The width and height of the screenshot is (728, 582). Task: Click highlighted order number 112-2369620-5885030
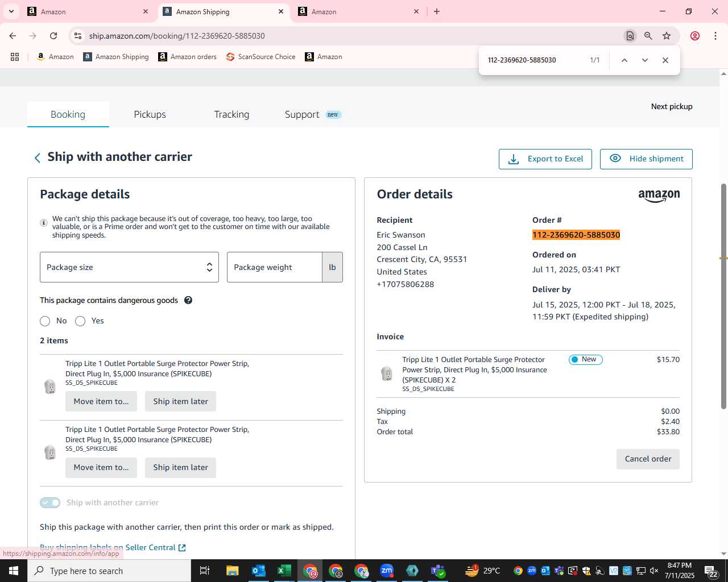pos(576,235)
